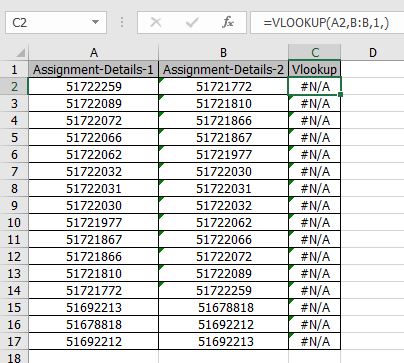The width and height of the screenshot is (404, 363).
Task: Select cell B11 containing 51722066
Action: pos(223,239)
